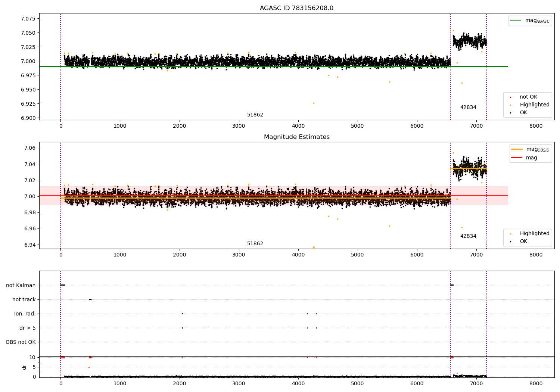560x392 pixels.
Task: Click the plot title AGASC ID 783156208.0
Action: coord(296,8)
